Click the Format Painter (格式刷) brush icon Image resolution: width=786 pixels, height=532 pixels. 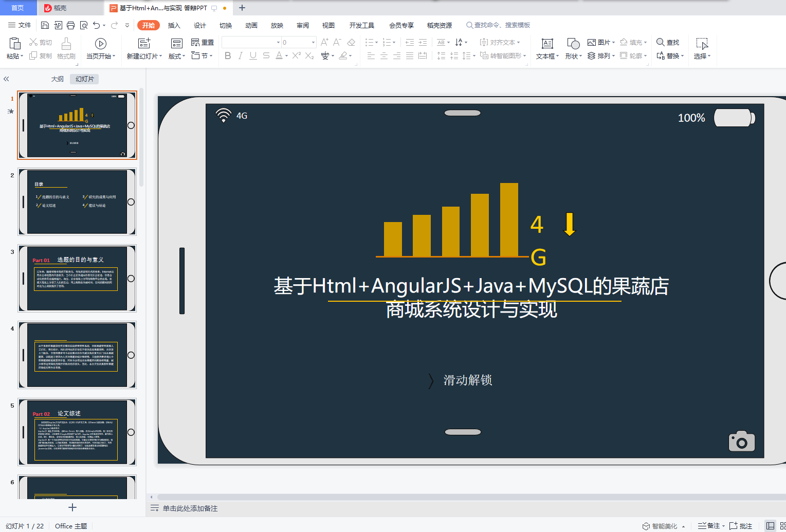click(x=66, y=43)
